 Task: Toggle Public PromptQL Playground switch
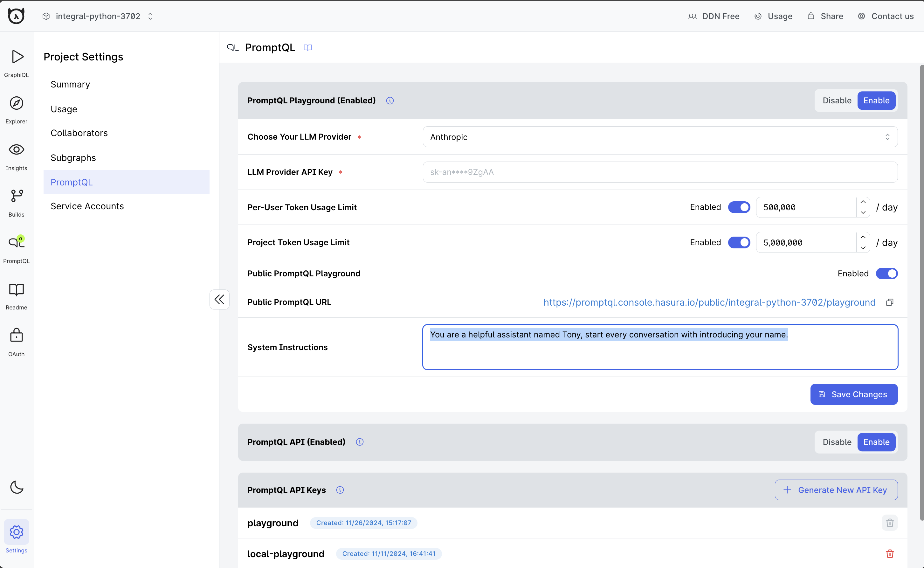(x=886, y=274)
